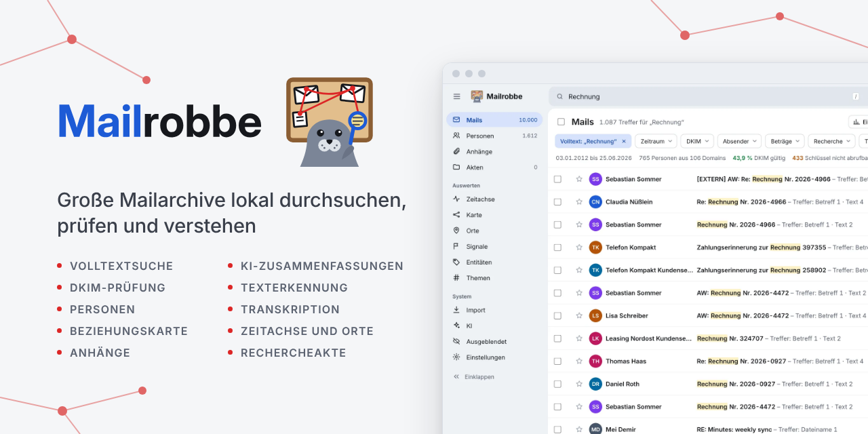Image resolution: width=868 pixels, height=434 pixels.
Task: Toggle the star on Thomas Haas's mail
Action: [579, 361]
